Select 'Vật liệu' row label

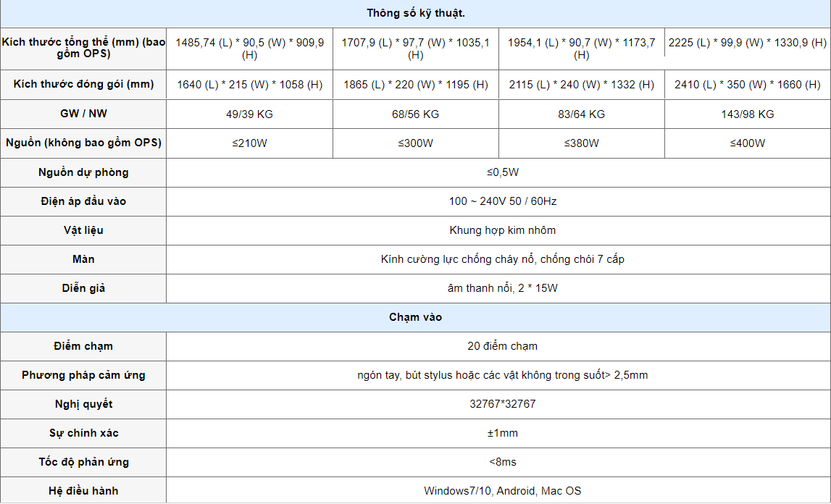pyautogui.click(x=83, y=230)
